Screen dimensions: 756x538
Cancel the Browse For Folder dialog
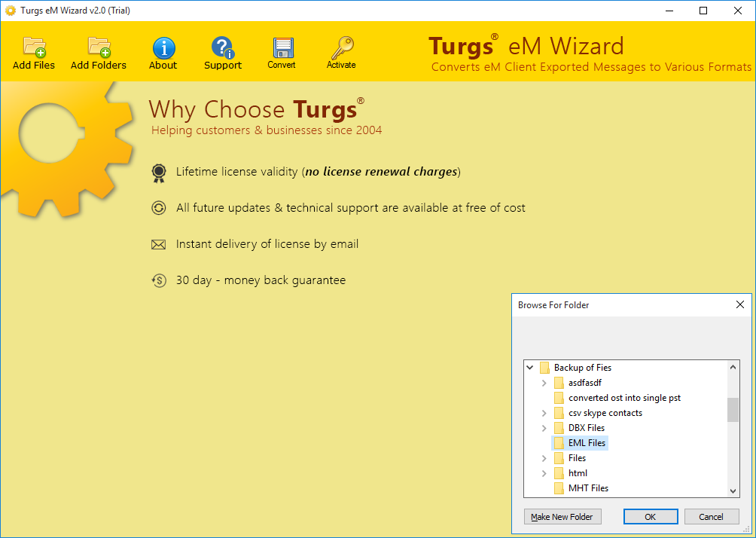click(x=711, y=517)
